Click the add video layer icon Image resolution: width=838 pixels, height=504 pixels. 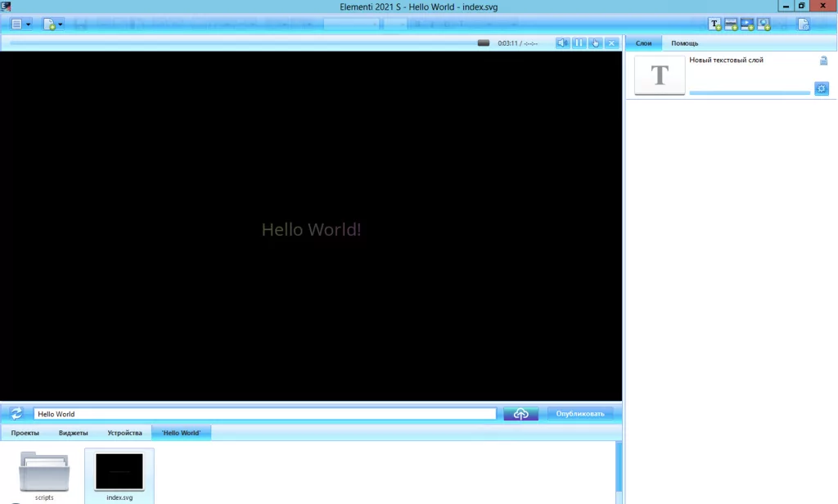click(x=748, y=25)
